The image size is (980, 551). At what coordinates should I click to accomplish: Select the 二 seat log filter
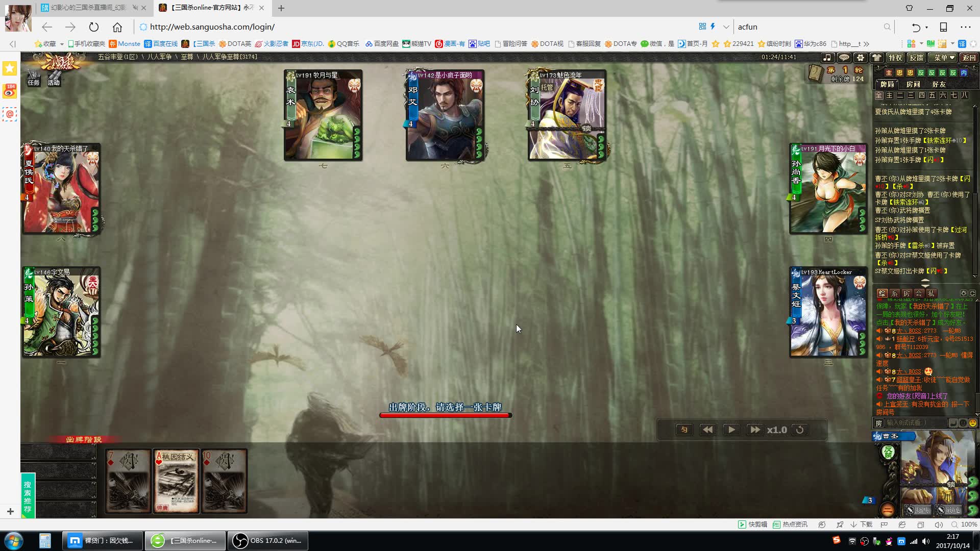pyautogui.click(x=900, y=95)
